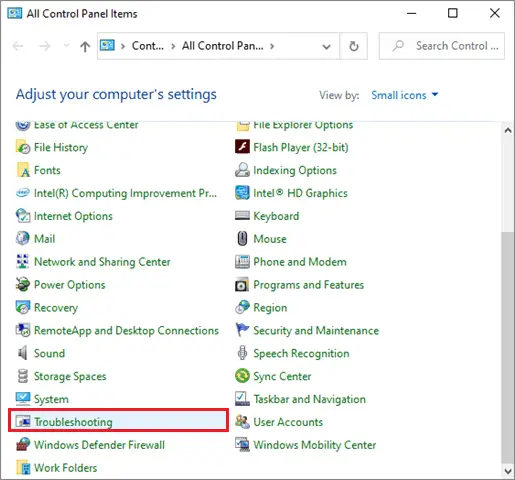
Task: Click the Sound speaker icon
Action: (23, 353)
